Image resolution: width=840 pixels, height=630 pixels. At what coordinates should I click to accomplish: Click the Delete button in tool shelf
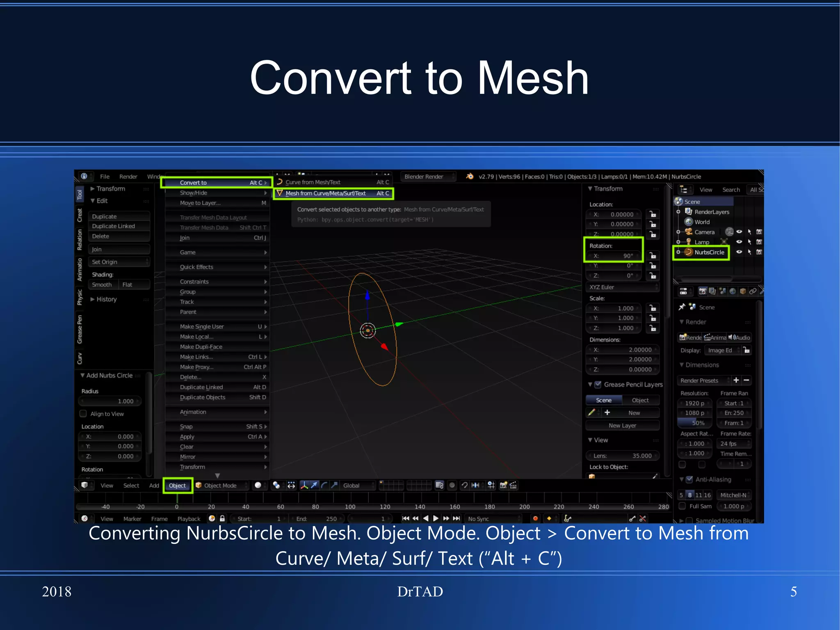click(119, 236)
